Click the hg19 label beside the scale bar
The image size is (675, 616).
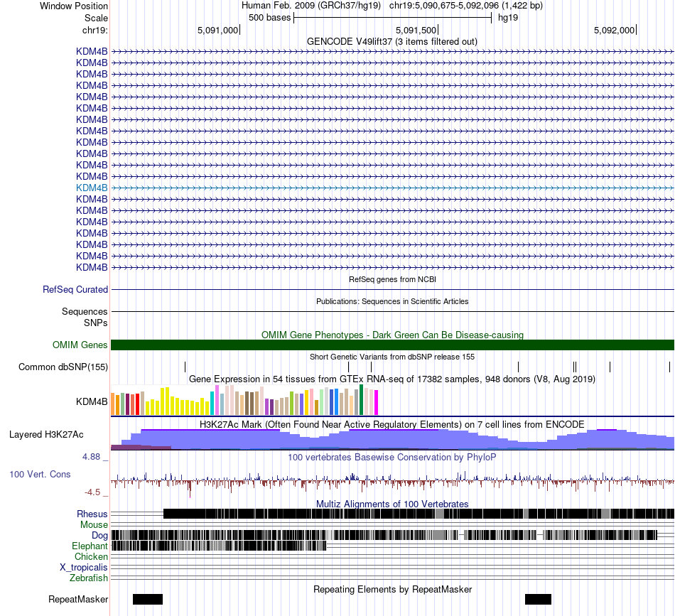click(508, 18)
